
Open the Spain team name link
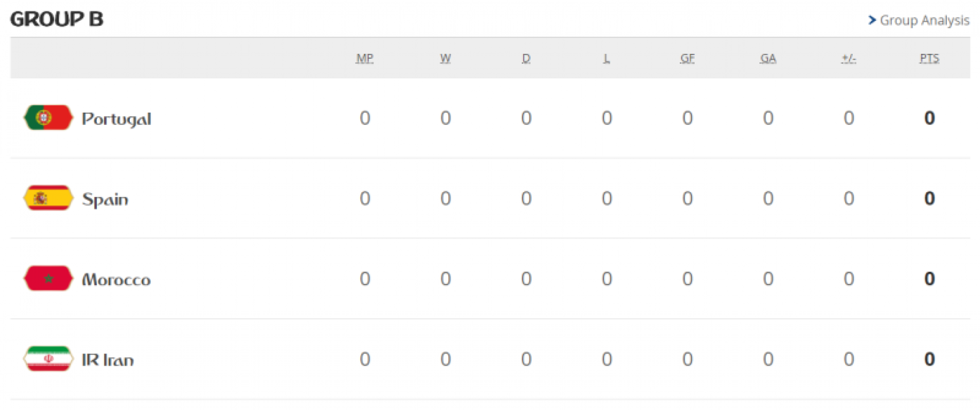[x=105, y=200]
